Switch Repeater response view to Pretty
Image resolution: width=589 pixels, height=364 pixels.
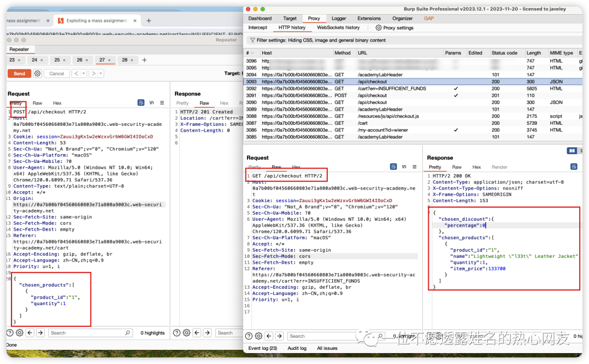(183, 103)
